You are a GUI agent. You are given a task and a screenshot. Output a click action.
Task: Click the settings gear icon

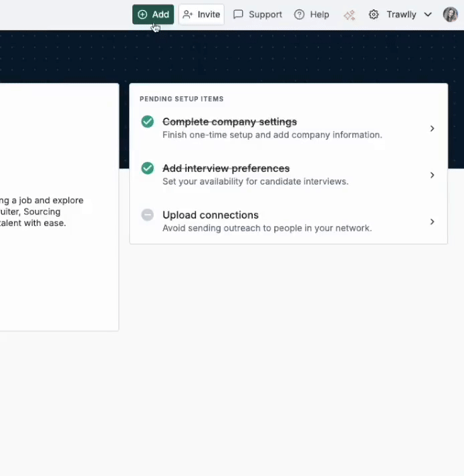374,15
